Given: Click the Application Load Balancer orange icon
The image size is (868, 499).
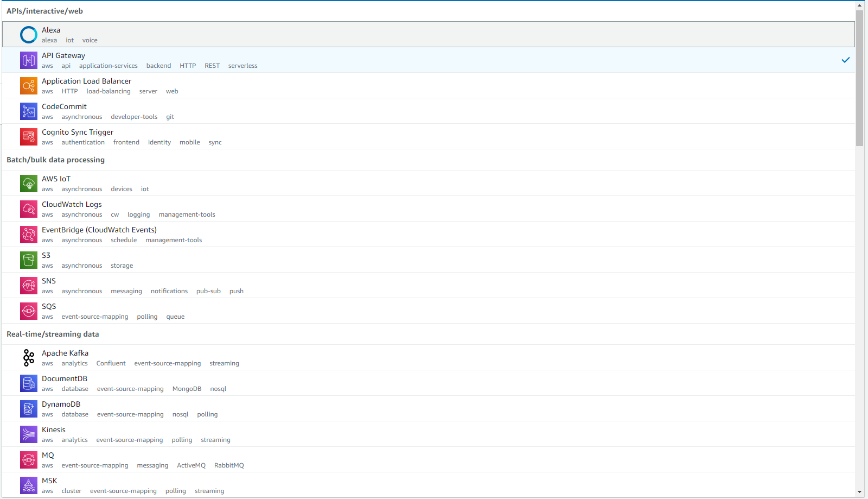Looking at the screenshot, I should click(x=29, y=86).
